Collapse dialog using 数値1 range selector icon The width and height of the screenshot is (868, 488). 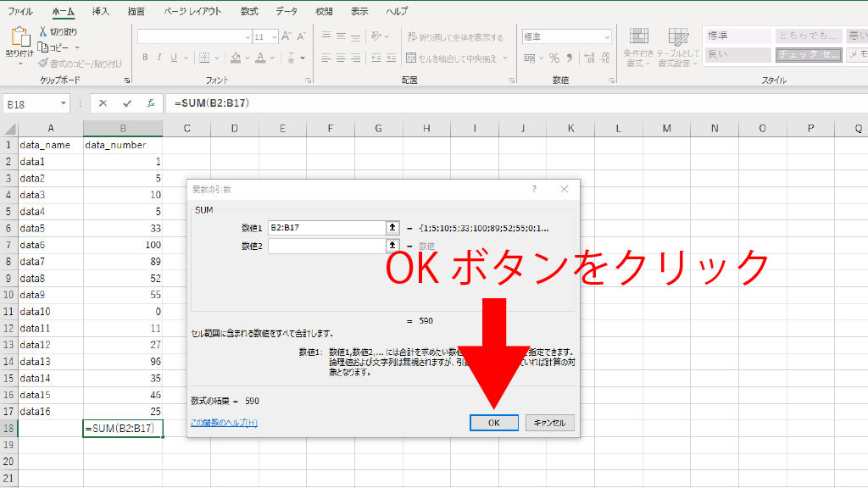point(392,227)
